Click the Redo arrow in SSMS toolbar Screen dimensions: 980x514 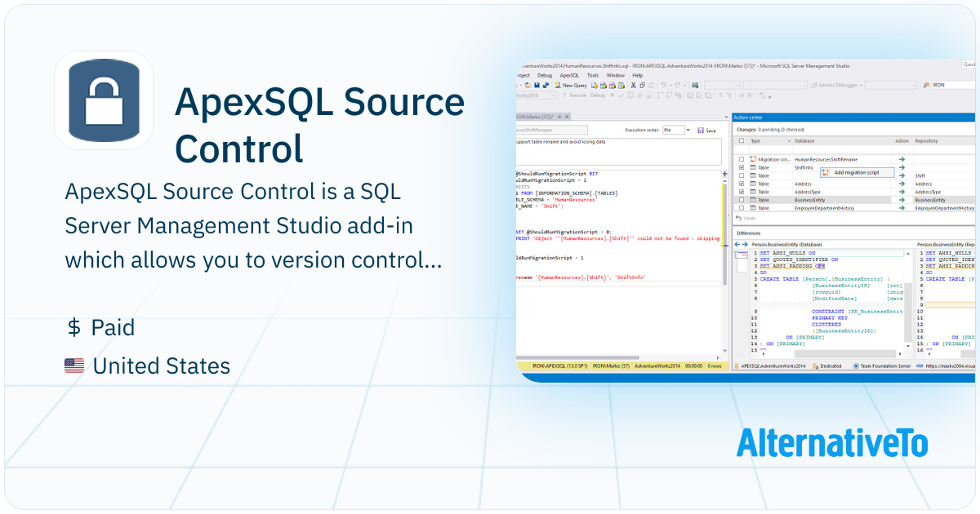[x=677, y=86]
